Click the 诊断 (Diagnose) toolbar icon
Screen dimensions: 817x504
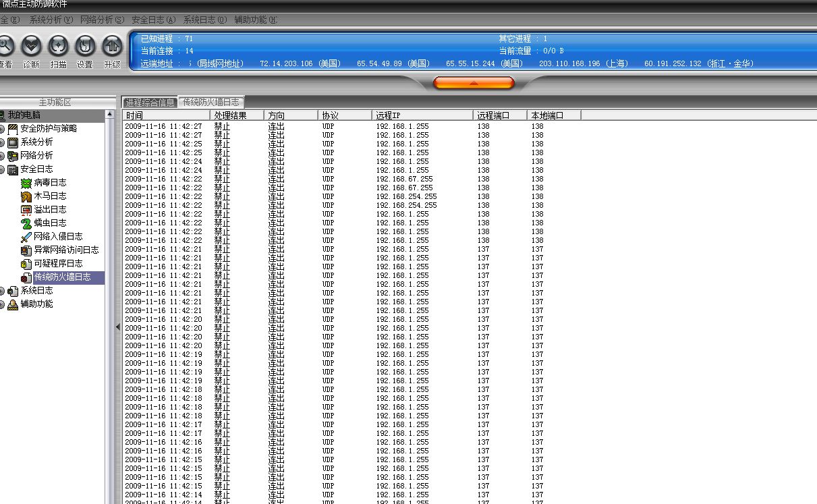[x=31, y=47]
